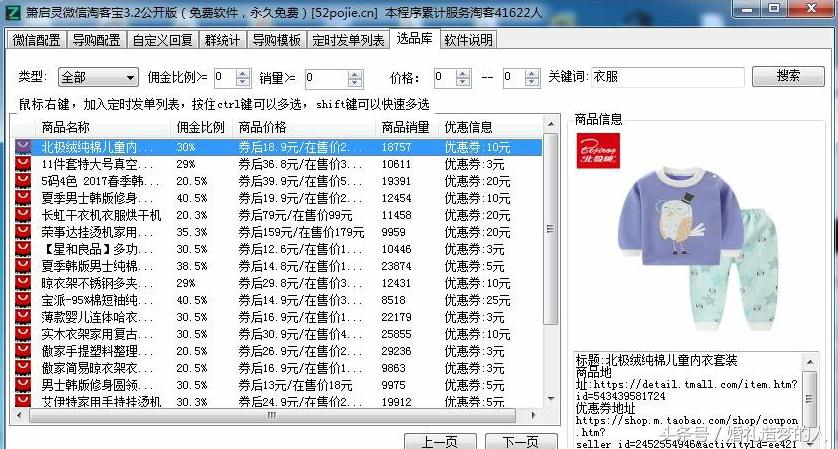Open the 自定义回复 tab
The width and height of the screenshot is (838, 449).
[162, 40]
